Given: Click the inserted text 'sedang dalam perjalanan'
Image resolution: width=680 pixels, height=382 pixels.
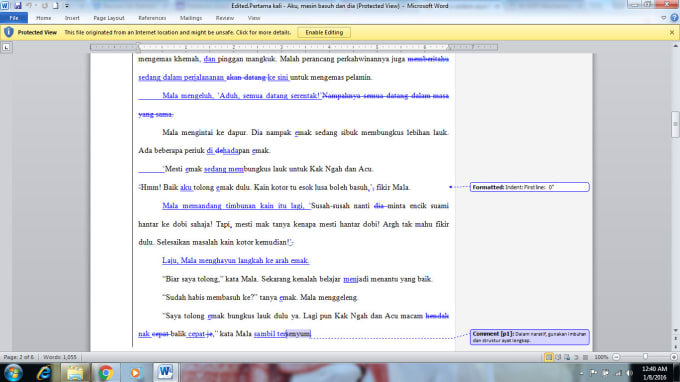Looking at the screenshot, I should tap(181, 78).
